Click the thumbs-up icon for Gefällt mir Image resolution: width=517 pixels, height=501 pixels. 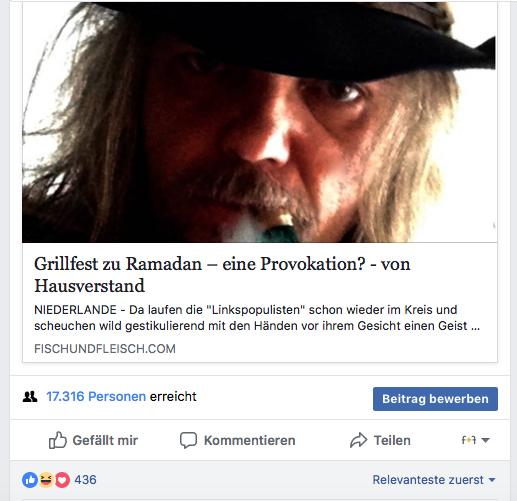click(x=58, y=440)
